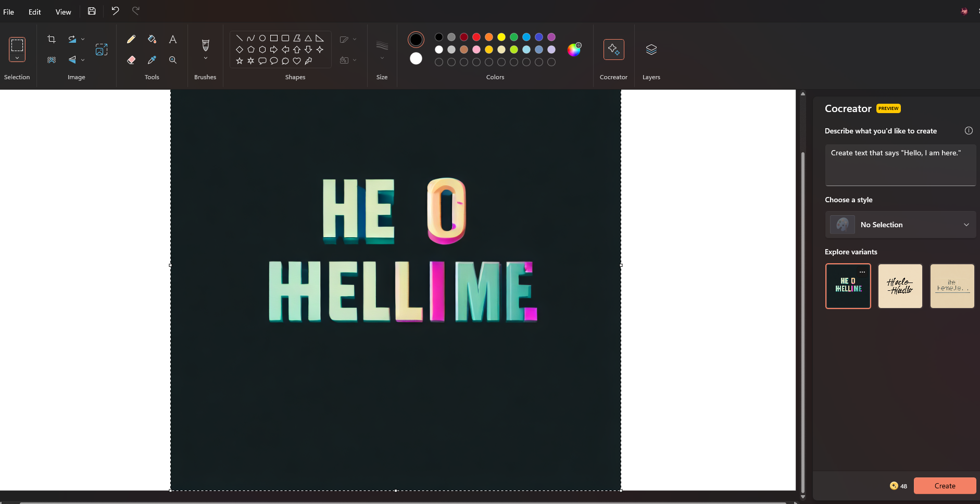Click the Rotate image icon
This screenshot has width=980, height=504.
click(72, 39)
